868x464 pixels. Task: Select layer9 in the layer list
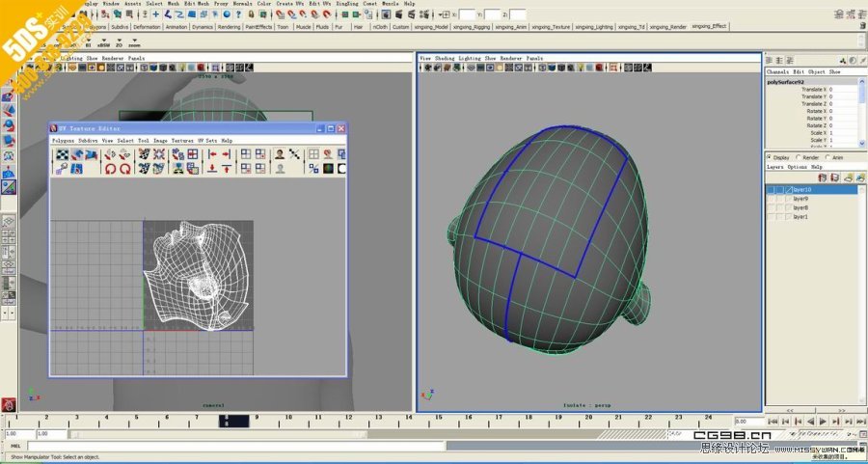[x=800, y=199]
